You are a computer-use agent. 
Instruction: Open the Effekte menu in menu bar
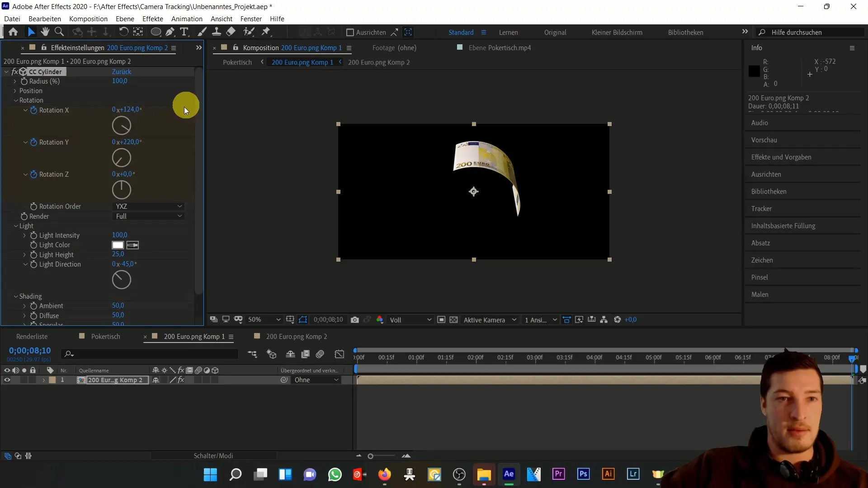point(153,19)
